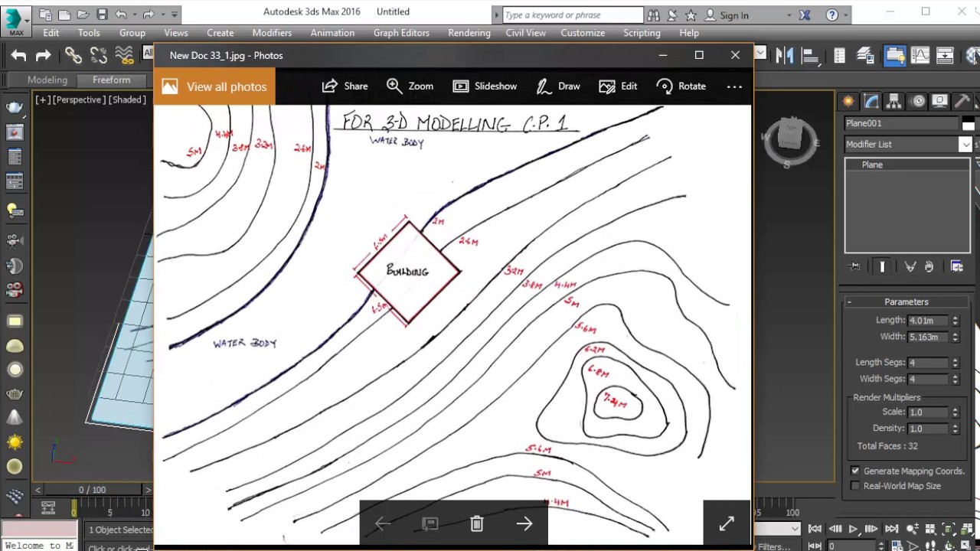The height and width of the screenshot is (551, 980).
Task: Click the Go to Start playback button
Action: click(x=815, y=529)
